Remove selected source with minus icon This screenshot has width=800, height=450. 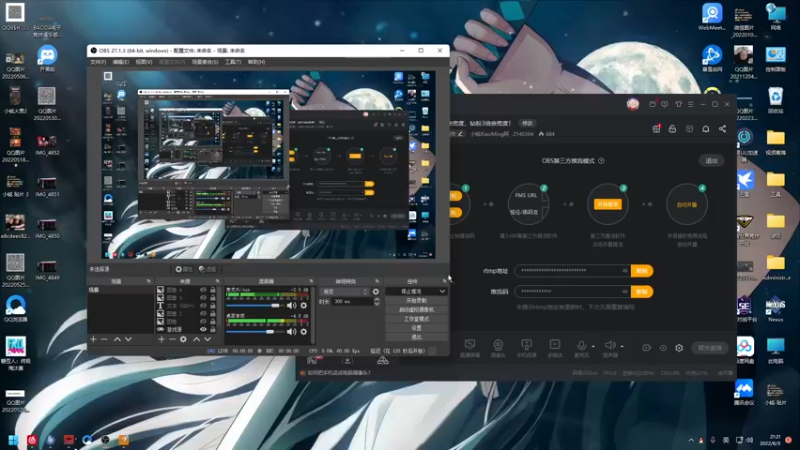[x=172, y=339]
